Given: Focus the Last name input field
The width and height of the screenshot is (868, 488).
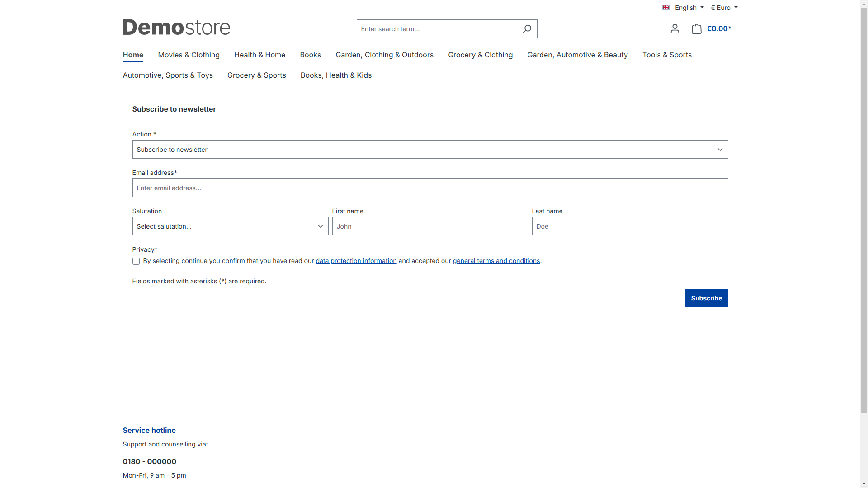Looking at the screenshot, I should (630, 226).
